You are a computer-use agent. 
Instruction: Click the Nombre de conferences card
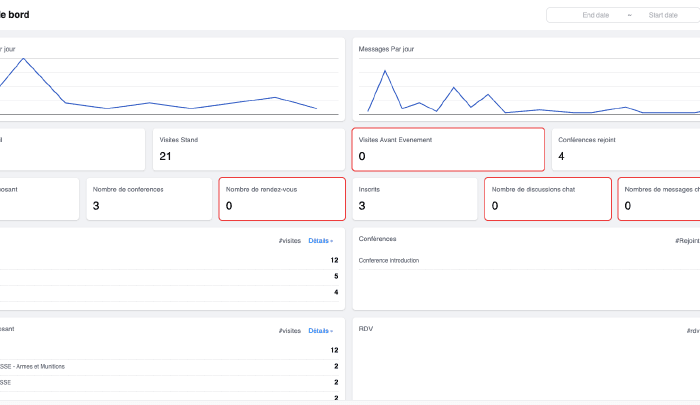click(x=149, y=198)
